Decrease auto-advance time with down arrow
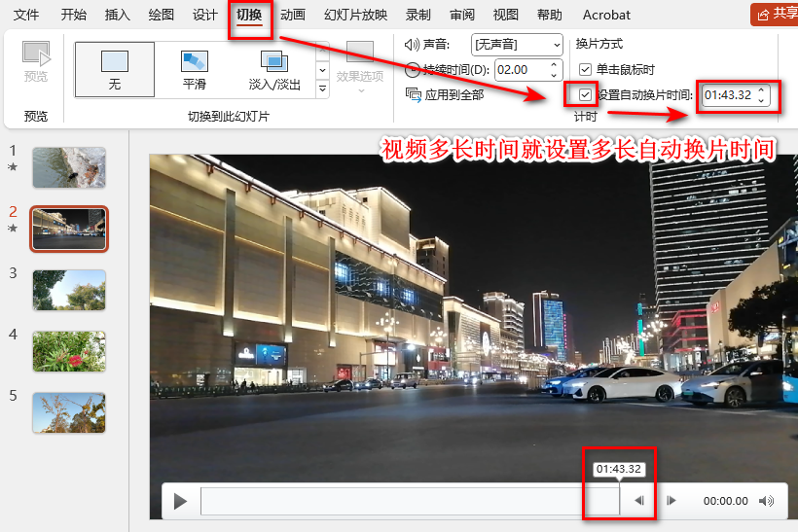The image size is (798, 532). (x=761, y=101)
